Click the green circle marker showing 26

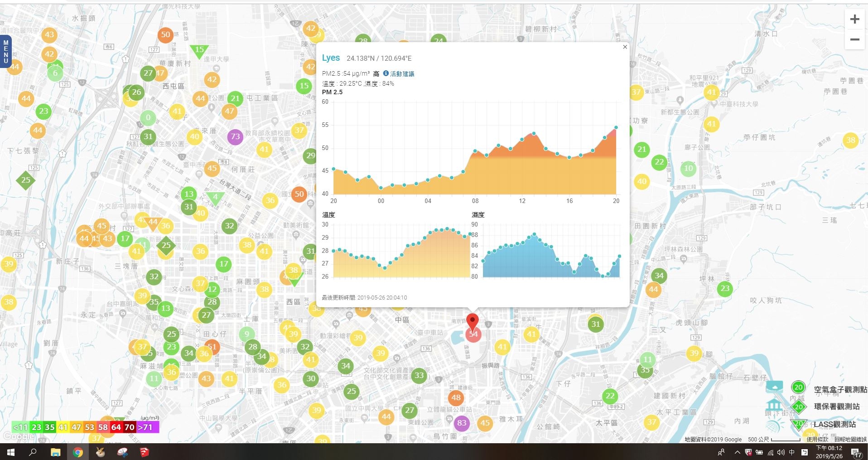tap(136, 92)
